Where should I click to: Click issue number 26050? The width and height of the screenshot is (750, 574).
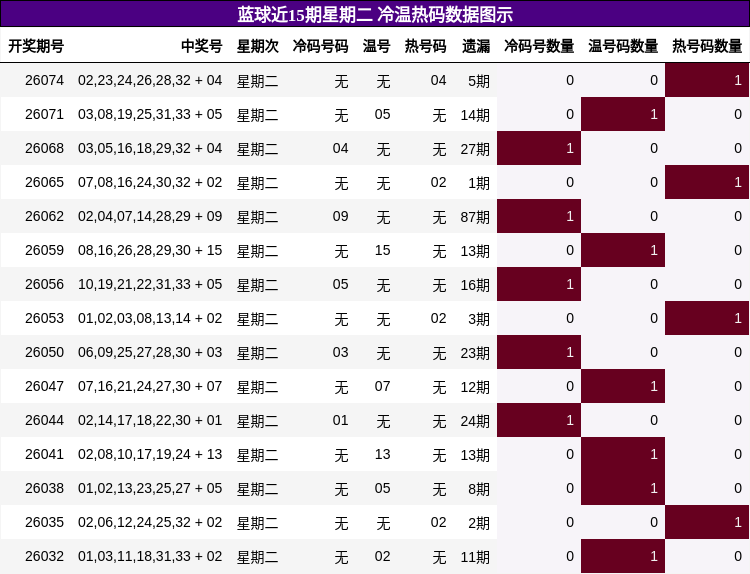pos(44,352)
